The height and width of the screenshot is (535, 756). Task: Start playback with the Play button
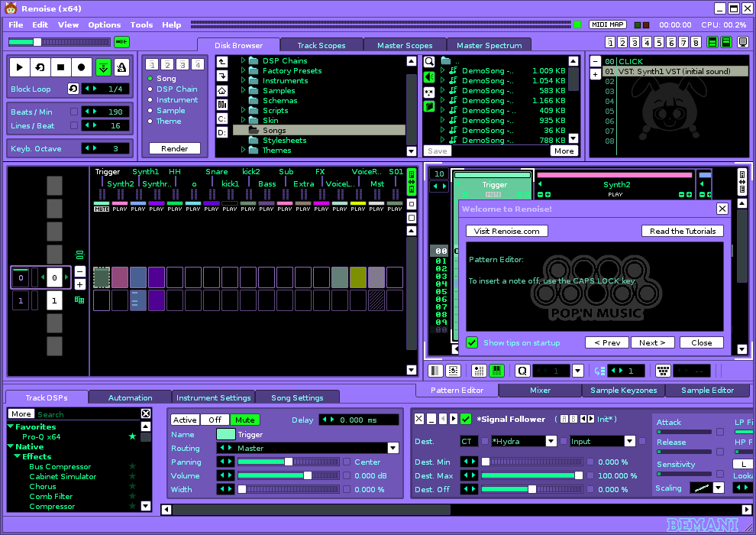[x=20, y=67]
